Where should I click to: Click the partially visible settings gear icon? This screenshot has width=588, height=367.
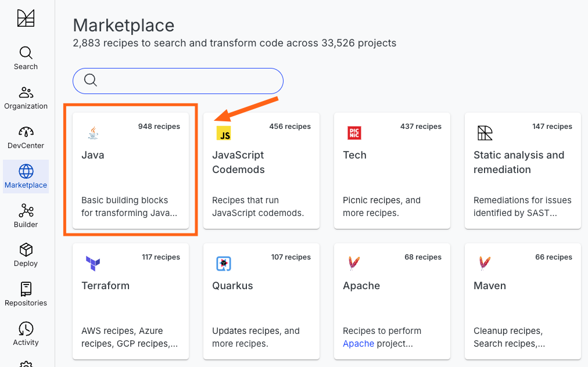tap(26, 364)
